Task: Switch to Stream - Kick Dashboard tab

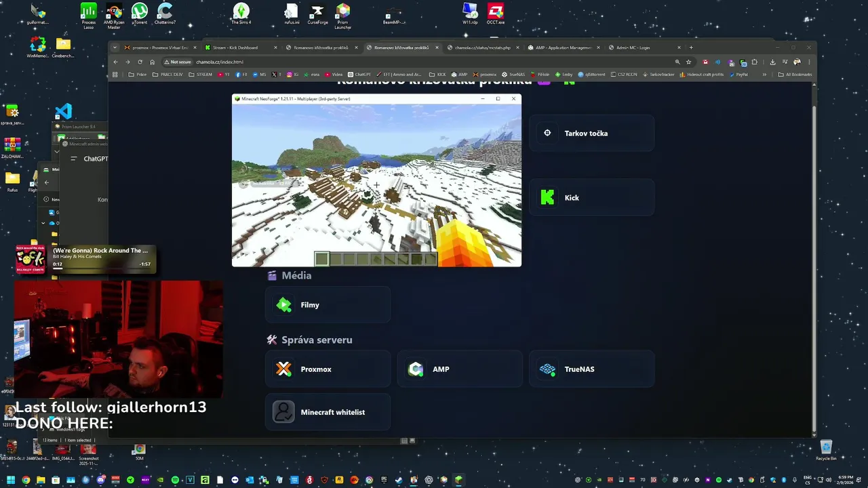Action: click(x=241, y=47)
